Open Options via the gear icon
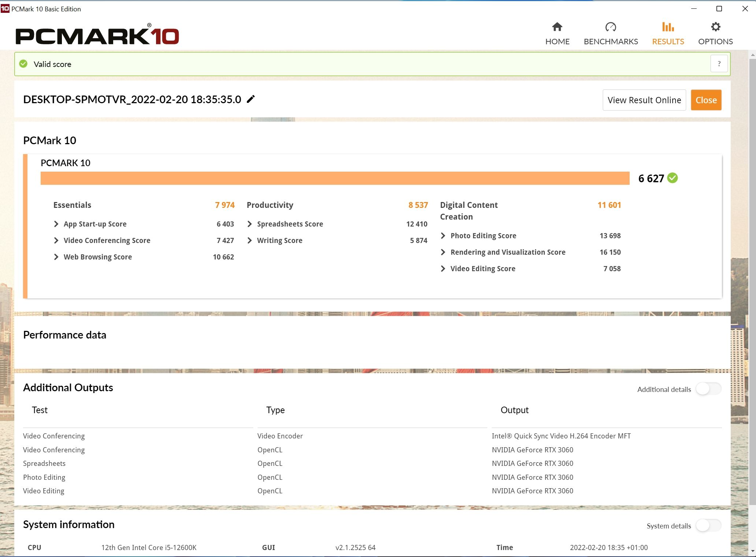The image size is (756, 557). click(x=715, y=27)
